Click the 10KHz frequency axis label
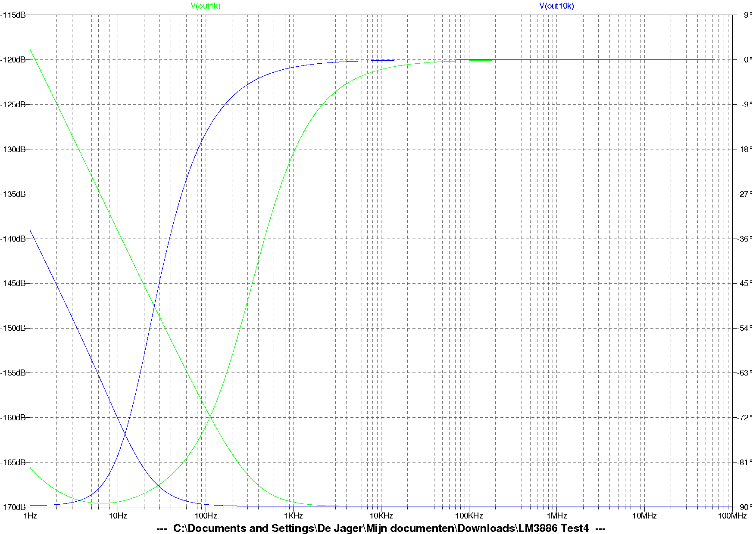The height and width of the screenshot is (534, 756). click(x=381, y=516)
